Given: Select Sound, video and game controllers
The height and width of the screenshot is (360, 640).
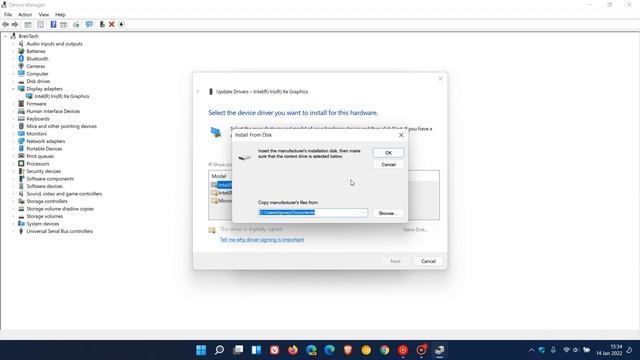Looking at the screenshot, I should (64, 194).
